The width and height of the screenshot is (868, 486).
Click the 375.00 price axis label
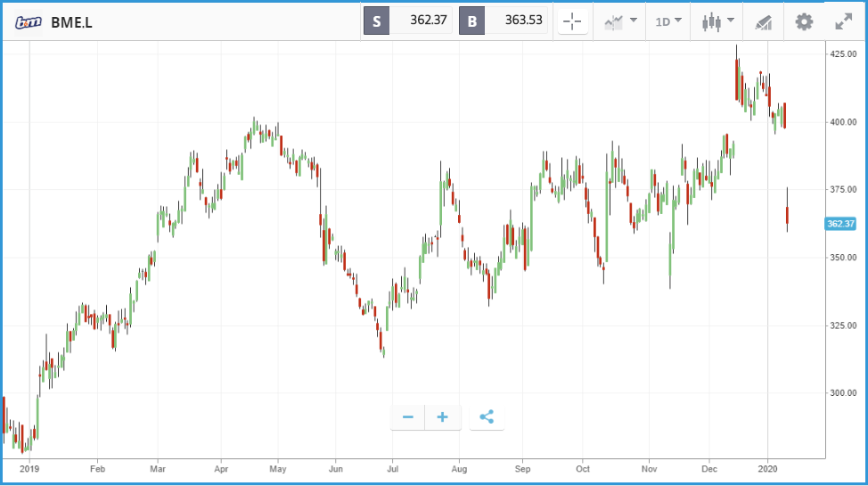pyautogui.click(x=843, y=190)
